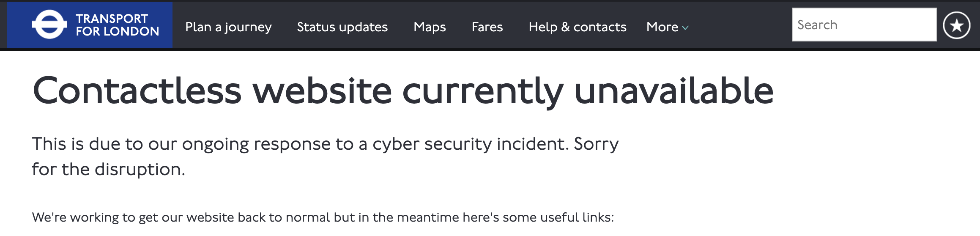Click the word 'Contactless' in the heading
The image size is (980, 236).
click(x=137, y=91)
